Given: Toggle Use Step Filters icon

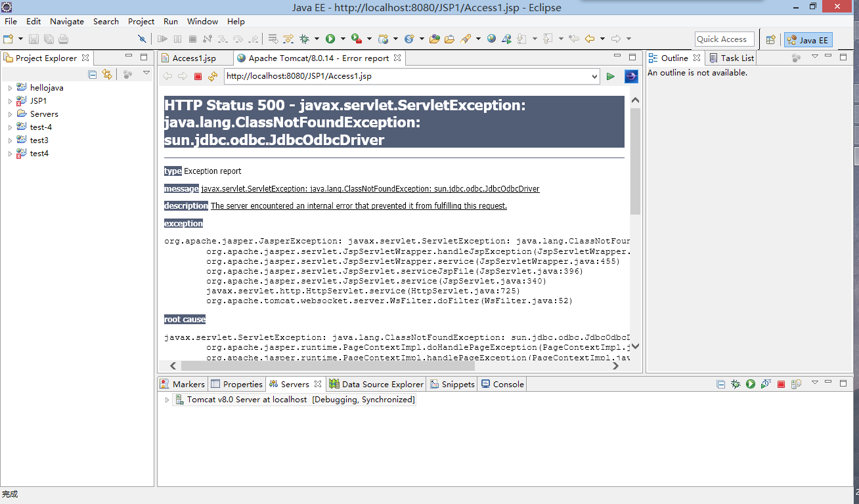Looking at the screenshot, I should 288,39.
